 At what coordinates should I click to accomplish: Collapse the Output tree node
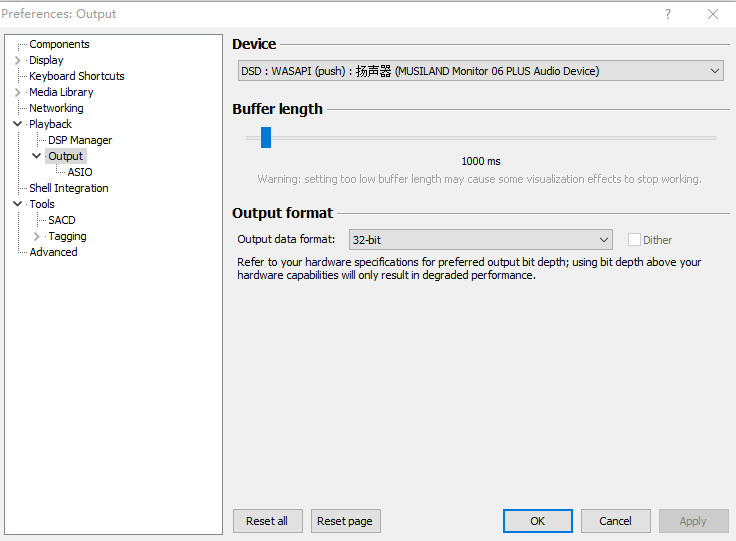[37, 156]
